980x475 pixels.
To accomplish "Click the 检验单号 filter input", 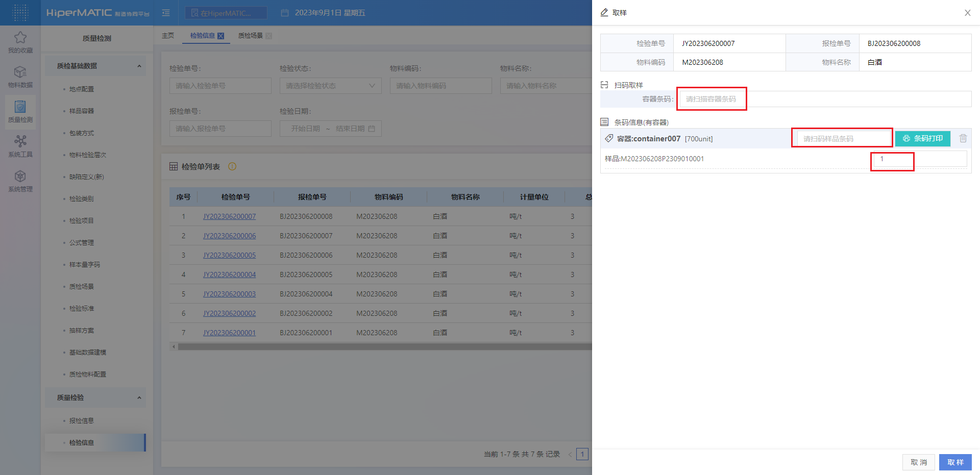I will point(220,86).
